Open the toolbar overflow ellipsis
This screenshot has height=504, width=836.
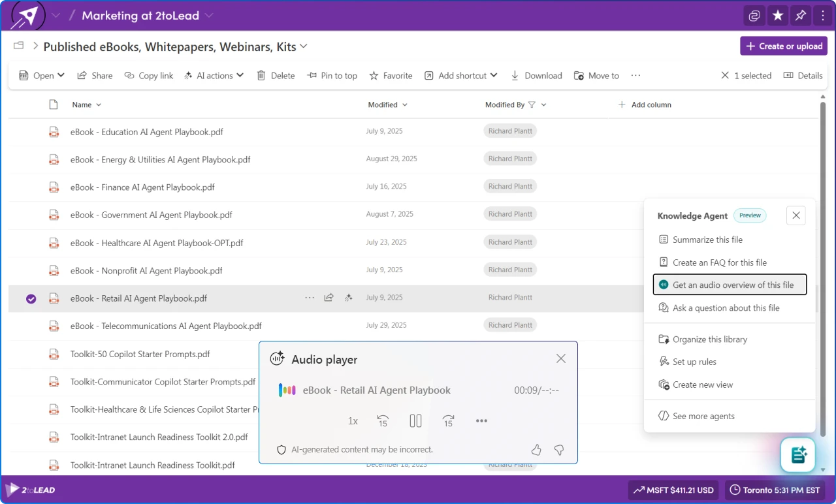(635, 76)
